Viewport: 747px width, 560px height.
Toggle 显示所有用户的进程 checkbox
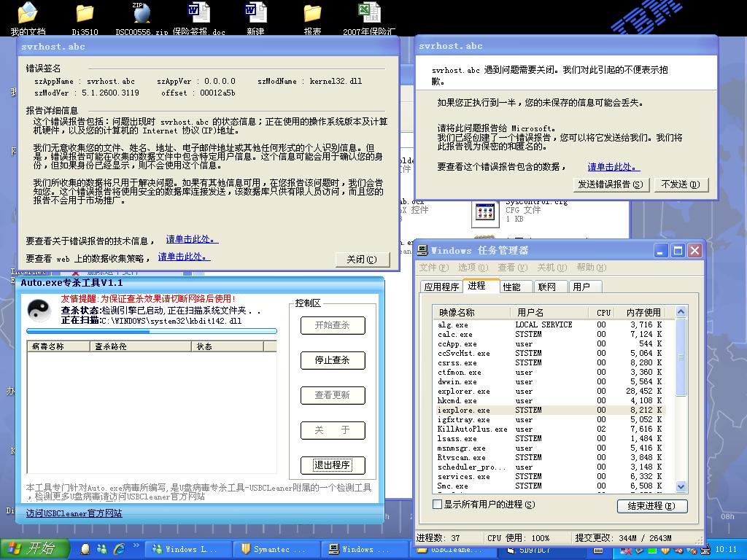point(437,505)
